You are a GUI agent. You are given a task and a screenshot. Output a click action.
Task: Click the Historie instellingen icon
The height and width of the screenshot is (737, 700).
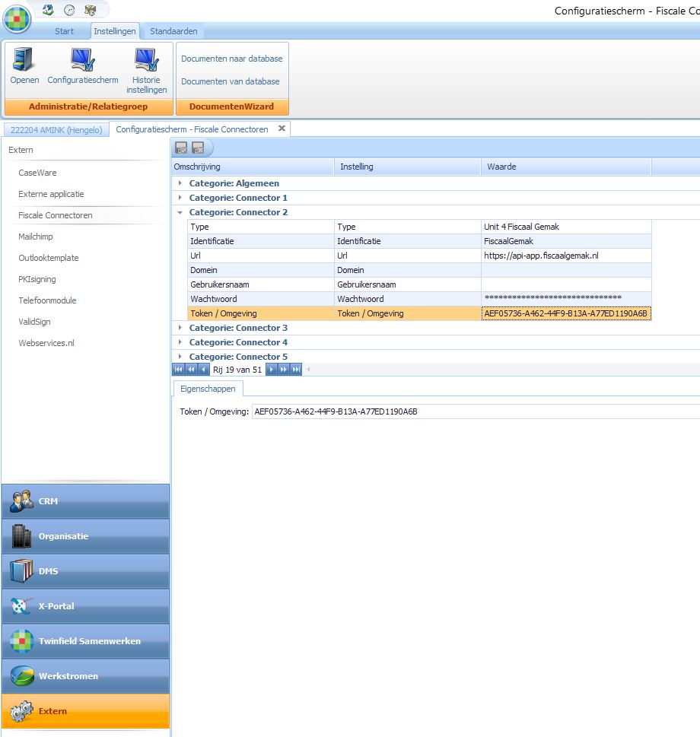click(x=146, y=68)
